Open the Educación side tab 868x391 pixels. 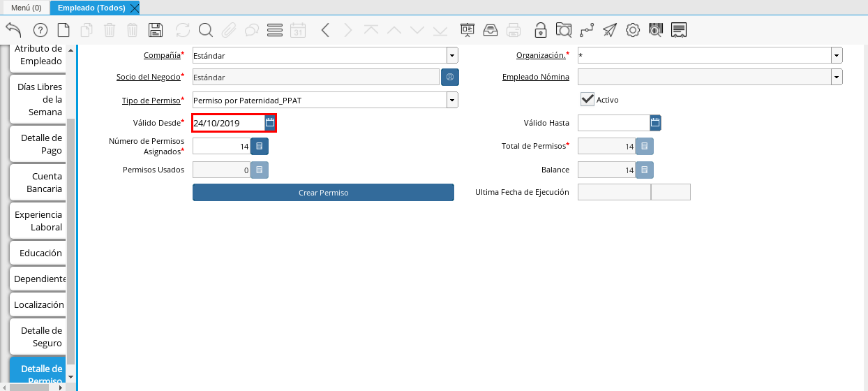click(x=38, y=253)
